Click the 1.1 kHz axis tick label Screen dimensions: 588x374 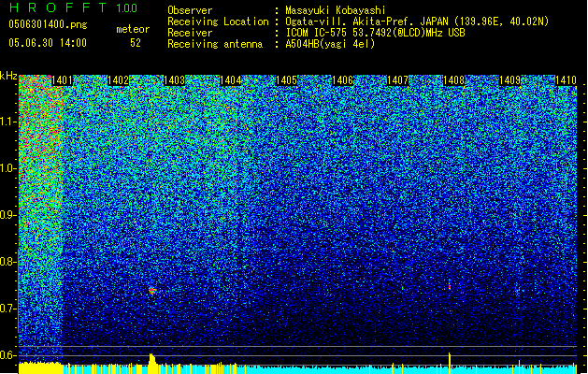[x=8, y=122]
